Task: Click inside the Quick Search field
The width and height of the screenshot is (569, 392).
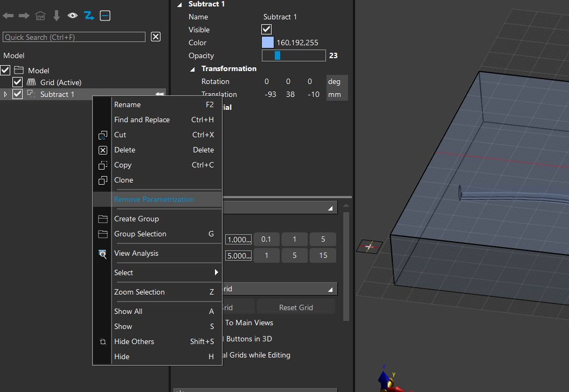Action: (x=74, y=37)
